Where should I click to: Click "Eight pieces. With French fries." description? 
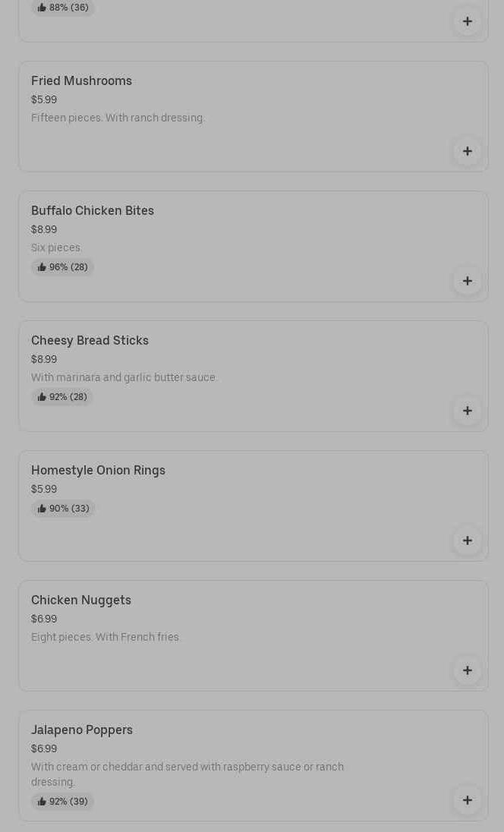click(x=106, y=637)
